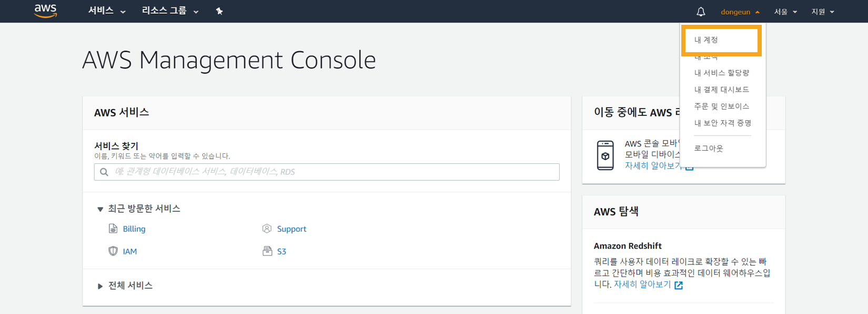The height and width of the screenshot is (314, 868).
Task: Select 주문 및 인보이스 menu entry
Action: [722, 106]
